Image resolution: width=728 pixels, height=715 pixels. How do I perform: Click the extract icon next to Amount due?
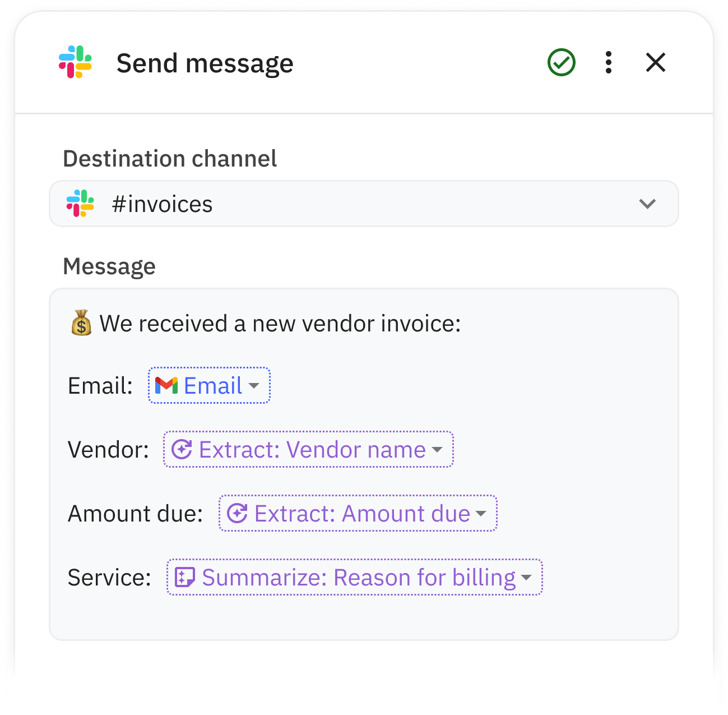pyautogui.click(x=238, y=513)
